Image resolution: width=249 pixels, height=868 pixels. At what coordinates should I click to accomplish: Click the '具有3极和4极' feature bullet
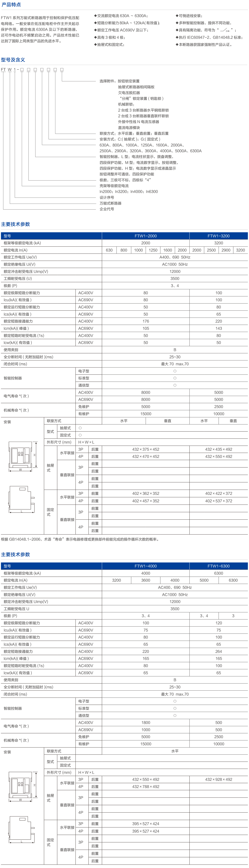[x=110, y=37]
